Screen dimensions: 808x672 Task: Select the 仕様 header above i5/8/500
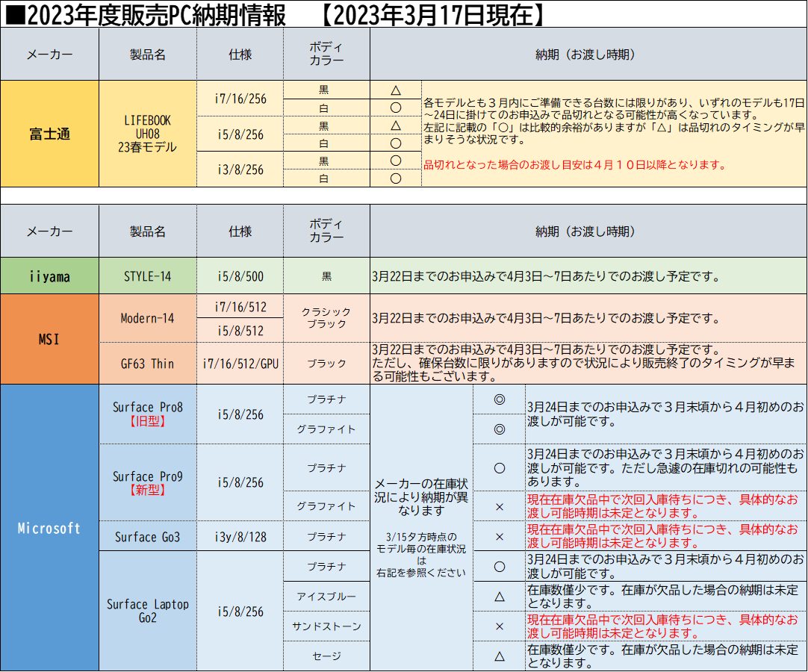click(x=240, y=231)
